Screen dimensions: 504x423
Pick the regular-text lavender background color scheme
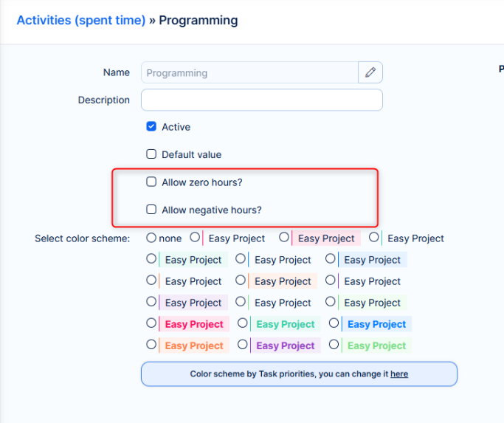pyautogui.click(x=152, y=302)
